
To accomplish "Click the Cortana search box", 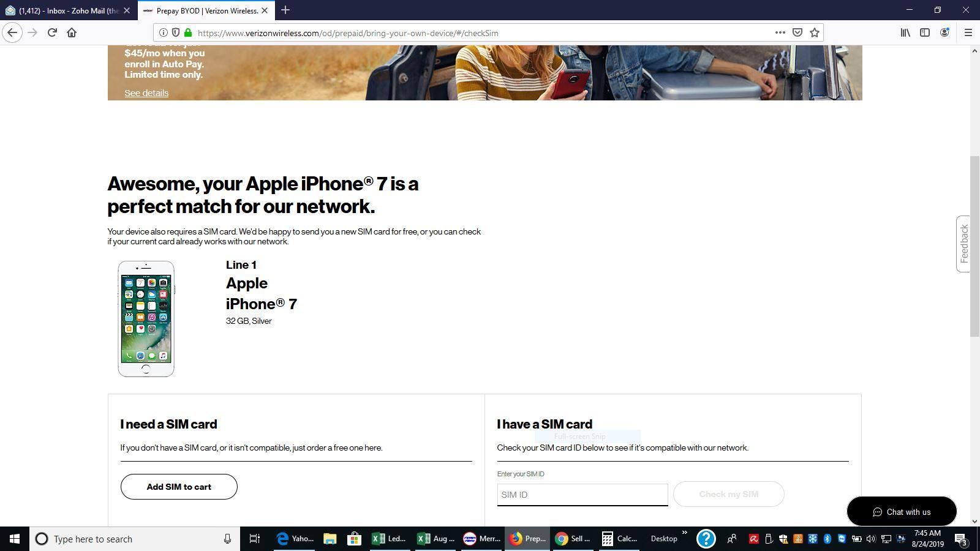I will point(135,539).
